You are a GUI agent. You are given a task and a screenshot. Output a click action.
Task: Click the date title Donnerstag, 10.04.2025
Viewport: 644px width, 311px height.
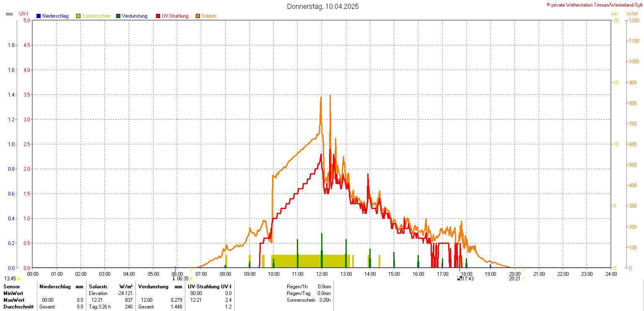323,6
